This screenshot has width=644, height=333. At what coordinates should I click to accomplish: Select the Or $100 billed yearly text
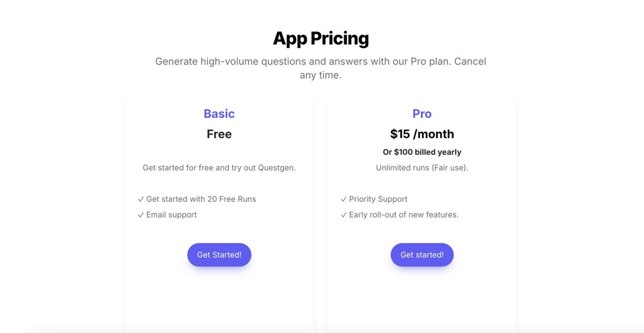tap(422, 152)
